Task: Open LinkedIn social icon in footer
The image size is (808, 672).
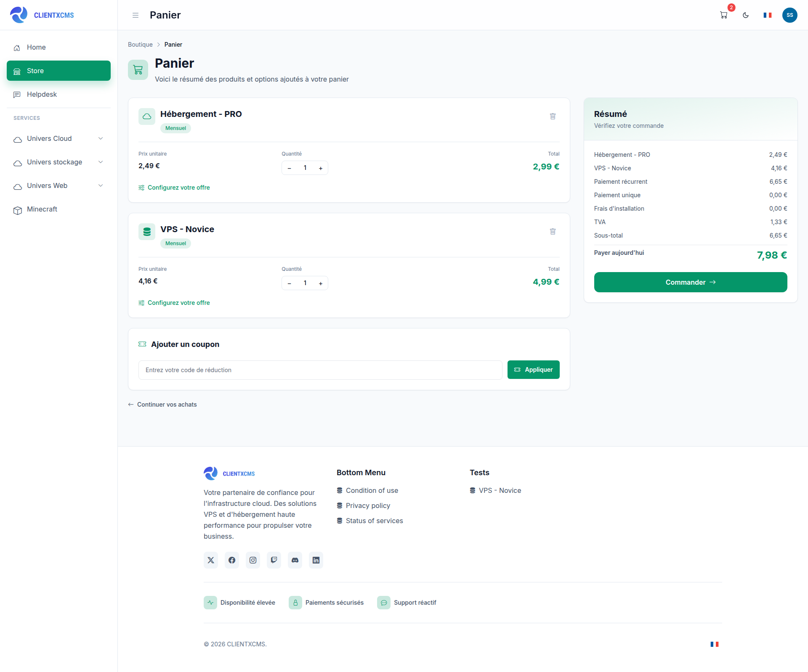Action: click(x=316, y=560)
